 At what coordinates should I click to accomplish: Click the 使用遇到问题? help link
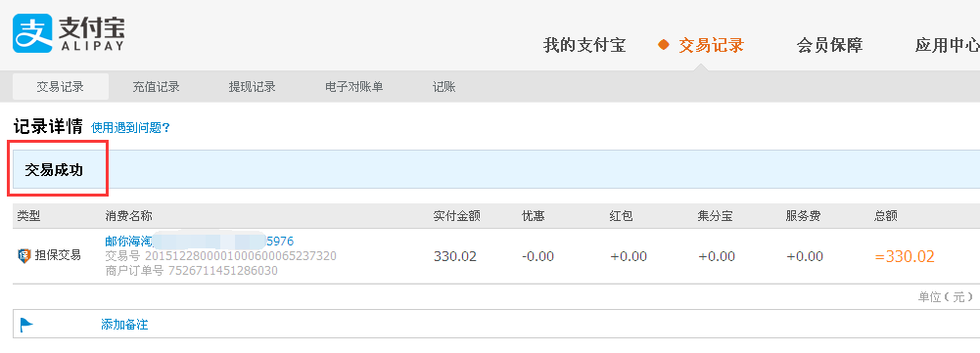click(x=130, y=128)
